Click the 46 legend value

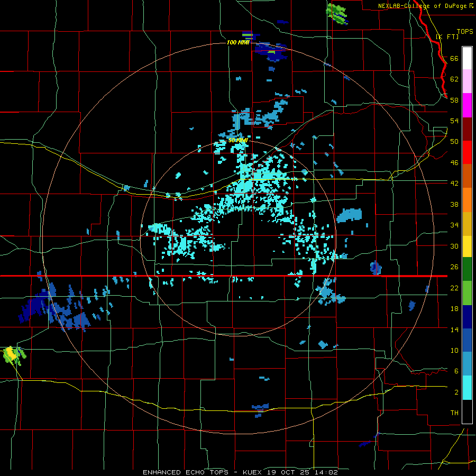454,163
